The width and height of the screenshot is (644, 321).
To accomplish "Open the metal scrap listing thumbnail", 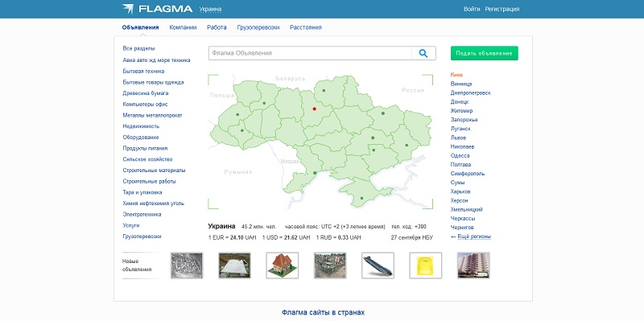I will tap(187, 265).
